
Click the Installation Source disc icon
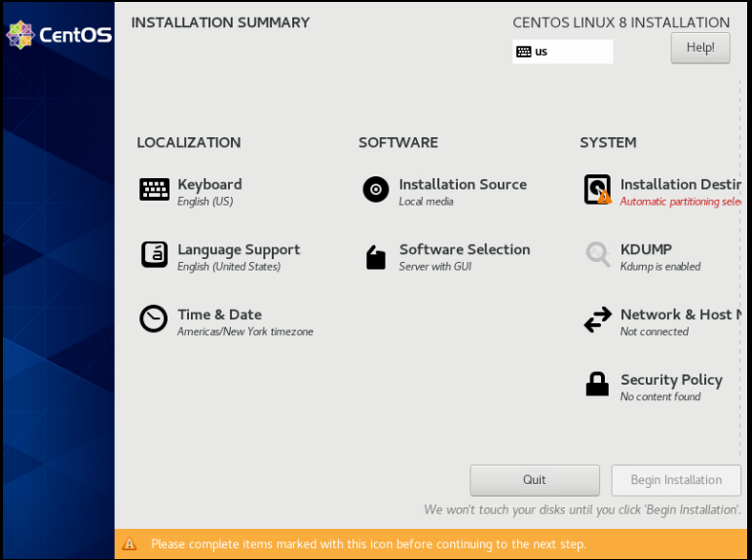376,189
